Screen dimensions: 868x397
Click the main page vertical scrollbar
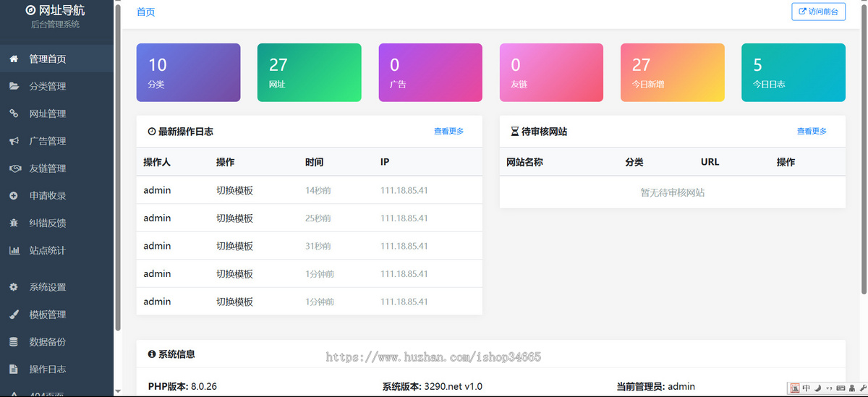pos(864,148)
